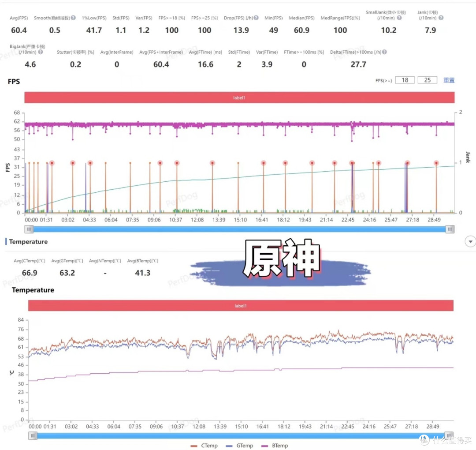Viewport: 476px width, 450px height.
Task: Click 22:45 tick on Temperature time axis
Action: coord(347,427)
